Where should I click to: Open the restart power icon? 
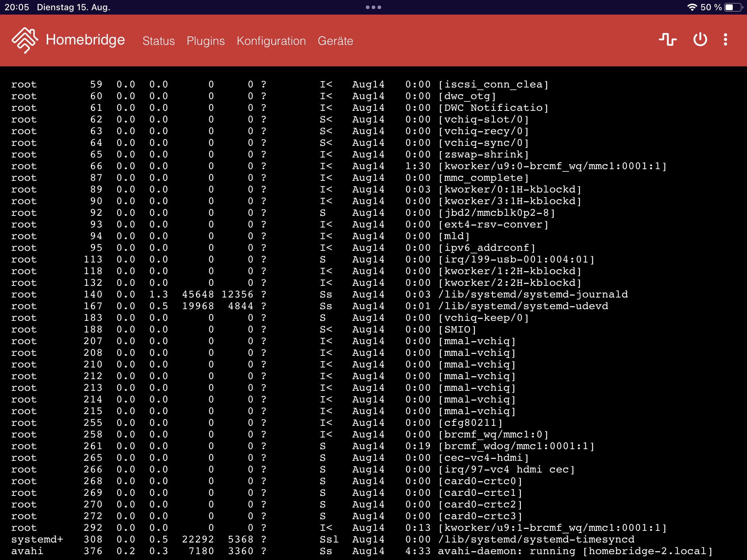pyautogui.click(x=700, y=39)
